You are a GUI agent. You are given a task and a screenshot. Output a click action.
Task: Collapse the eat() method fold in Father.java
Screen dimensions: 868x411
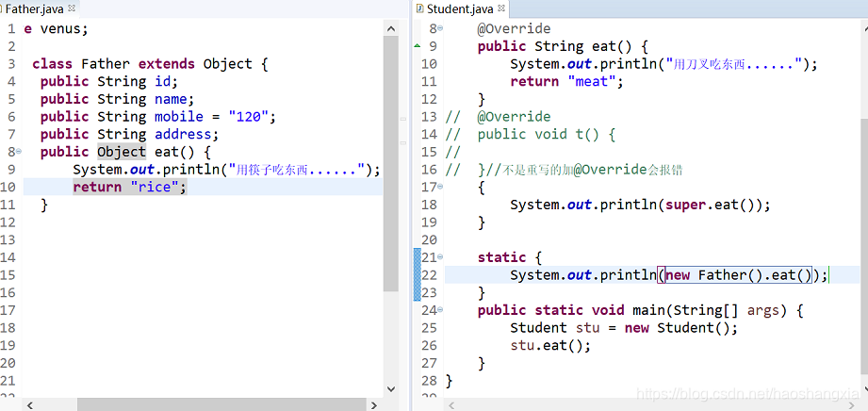coord(19,151)
